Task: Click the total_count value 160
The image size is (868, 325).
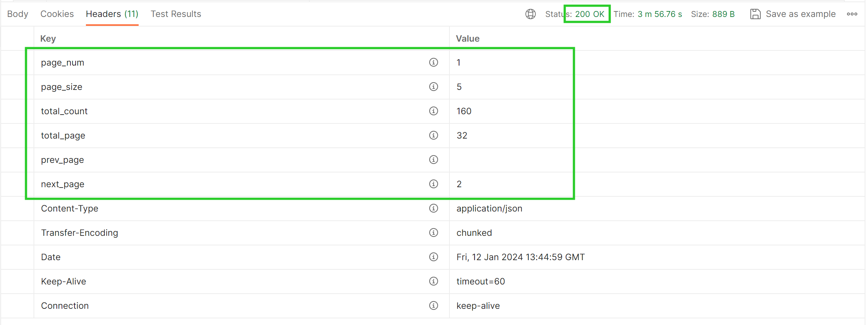Action: coord(464,111)
